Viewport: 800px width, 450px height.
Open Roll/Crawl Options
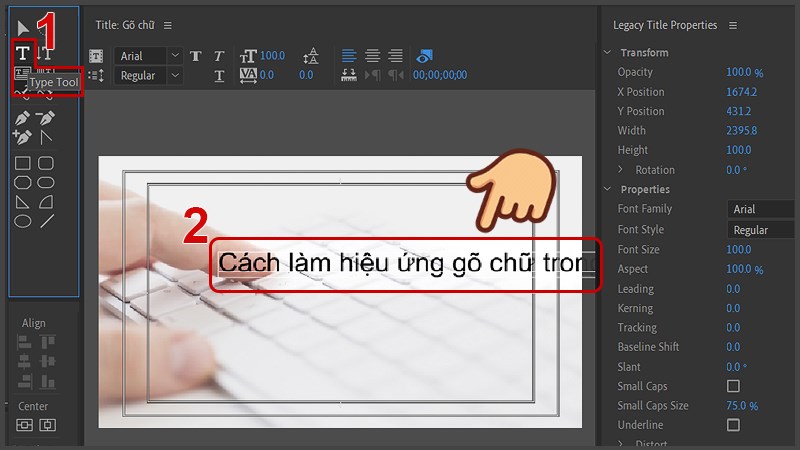click(x=96, y=76)
